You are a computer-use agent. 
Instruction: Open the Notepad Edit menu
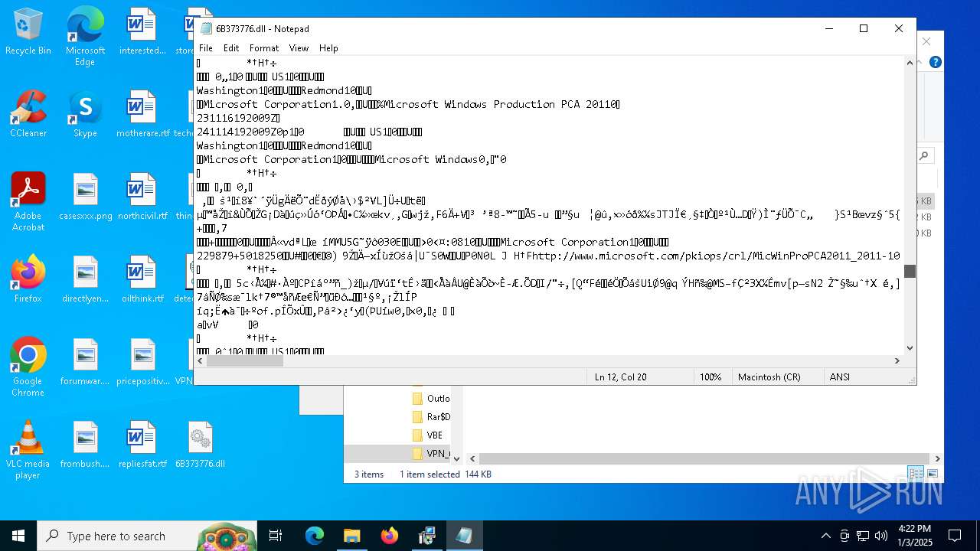tap(231, 48)
